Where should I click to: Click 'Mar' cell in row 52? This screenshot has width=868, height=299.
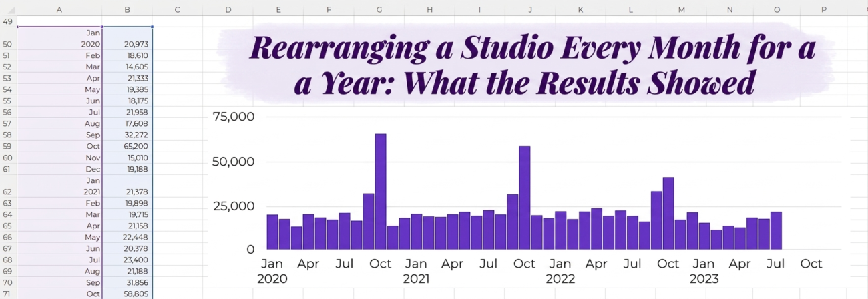pos(60,67)
